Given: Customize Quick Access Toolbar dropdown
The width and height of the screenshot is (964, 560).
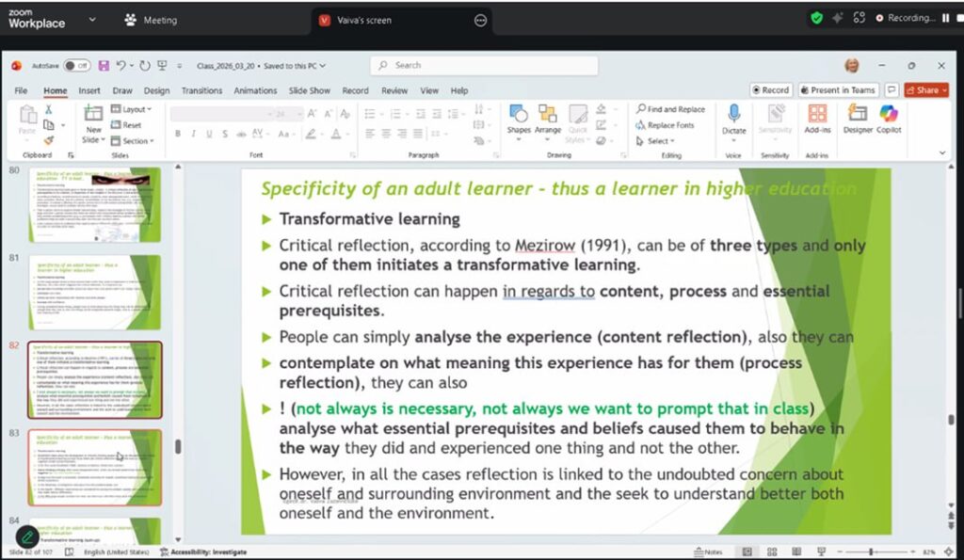Looking at the screenshot, I should [180, 66].
